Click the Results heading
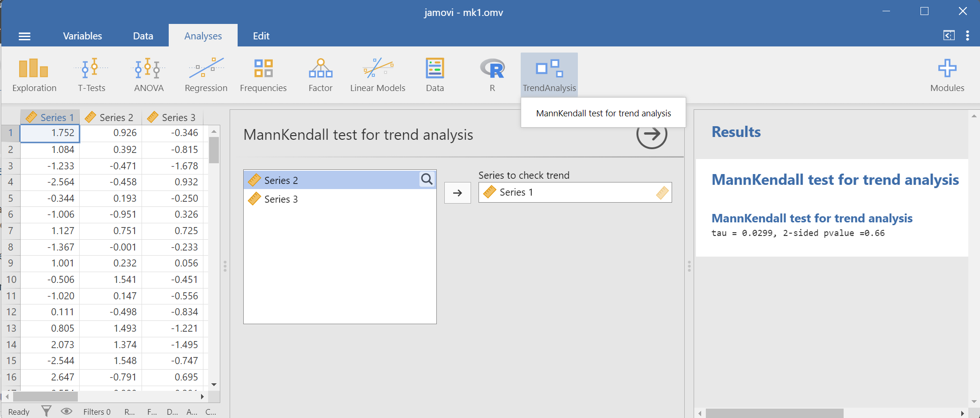980x418 pixels. 736,132
